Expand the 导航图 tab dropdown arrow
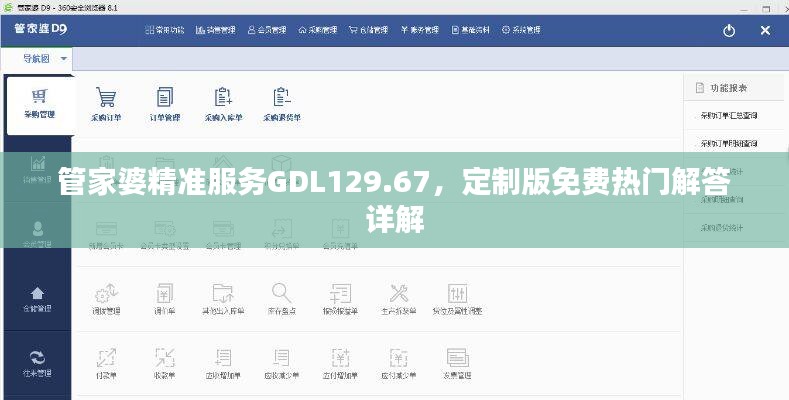The image size is (789, 400). [x=64, y=59]
